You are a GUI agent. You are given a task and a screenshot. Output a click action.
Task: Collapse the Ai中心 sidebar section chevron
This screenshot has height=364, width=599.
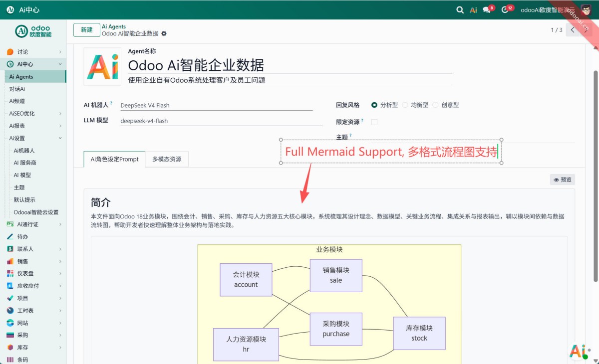click(60, 64)
